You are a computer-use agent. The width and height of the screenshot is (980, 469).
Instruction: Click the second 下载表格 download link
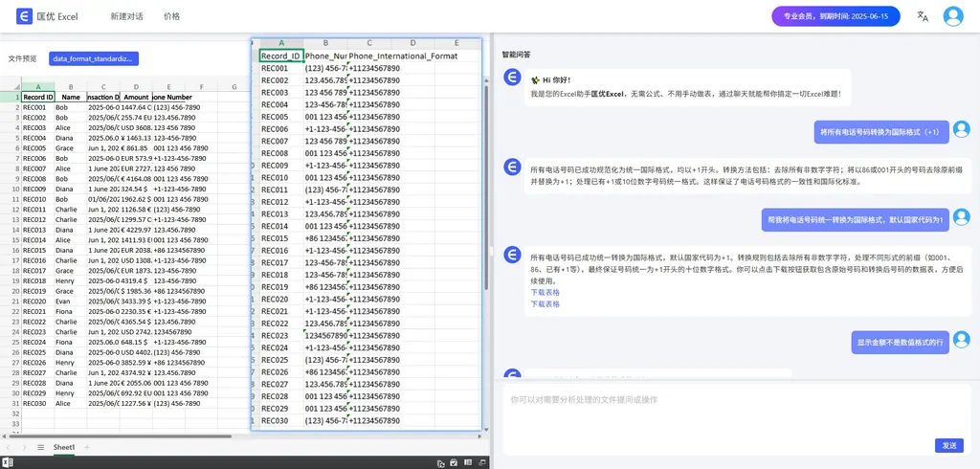coord(545,303)
